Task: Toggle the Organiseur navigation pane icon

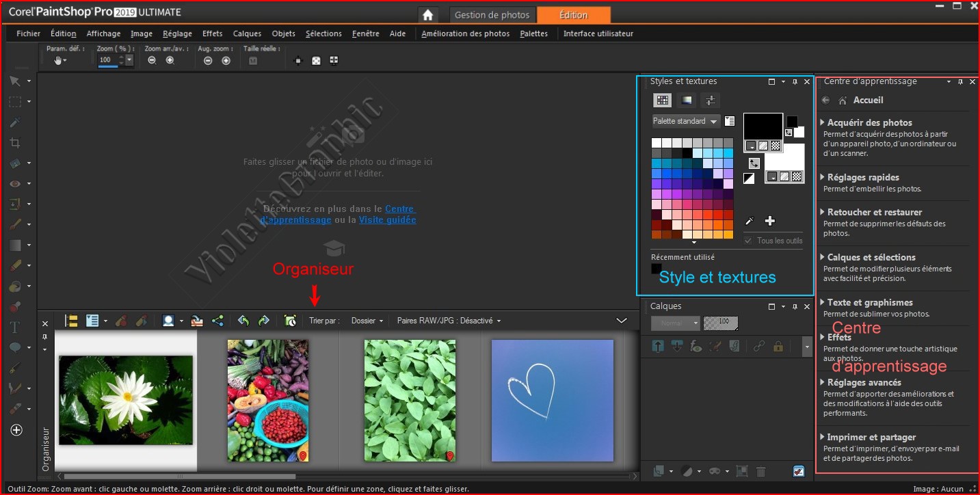Action: 71,321
